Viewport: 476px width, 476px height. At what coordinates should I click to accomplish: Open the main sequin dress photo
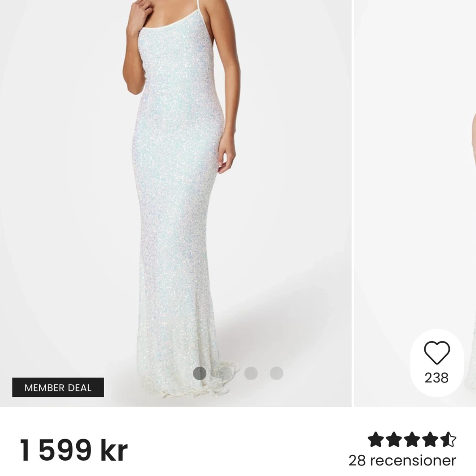point(176,203)
